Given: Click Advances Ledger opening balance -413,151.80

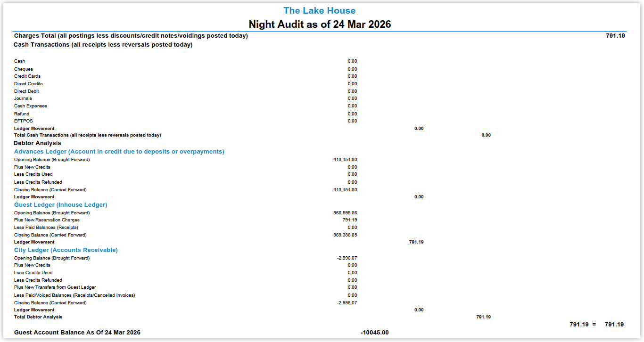Looking at the screenshot, I should [x=344, y=160].
